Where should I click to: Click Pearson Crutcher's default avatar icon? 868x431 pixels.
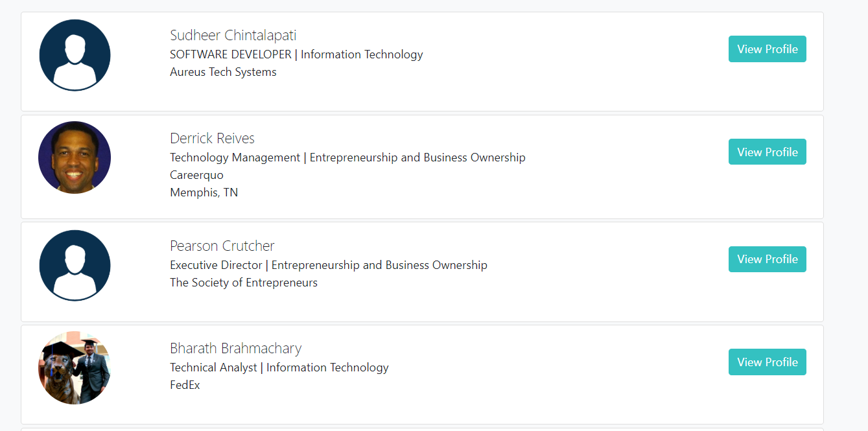coord(75,266)
